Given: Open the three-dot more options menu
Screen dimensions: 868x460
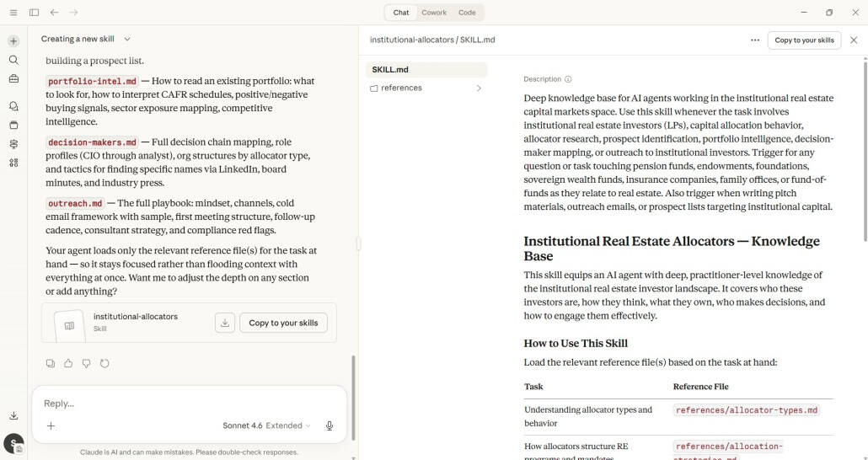Looking at the screenshot, I should coord(754,40).
